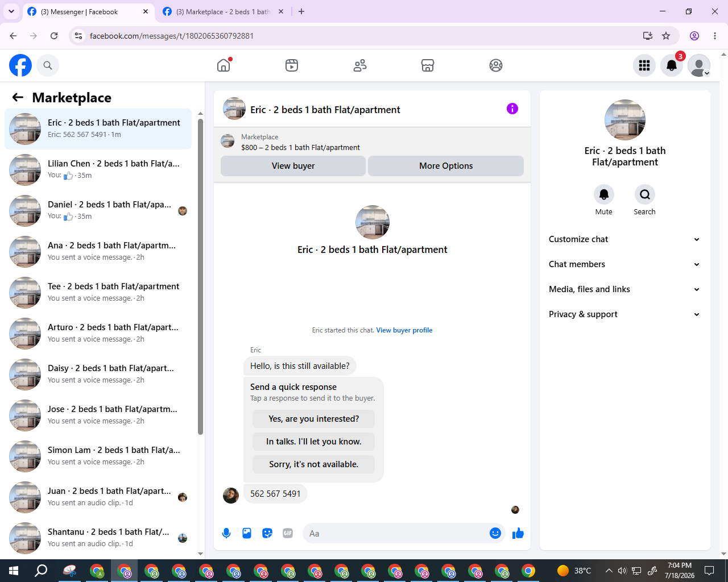This screenshot has height=582, width=728.
Task: Open a new browser tab
Action: [301, 11]
